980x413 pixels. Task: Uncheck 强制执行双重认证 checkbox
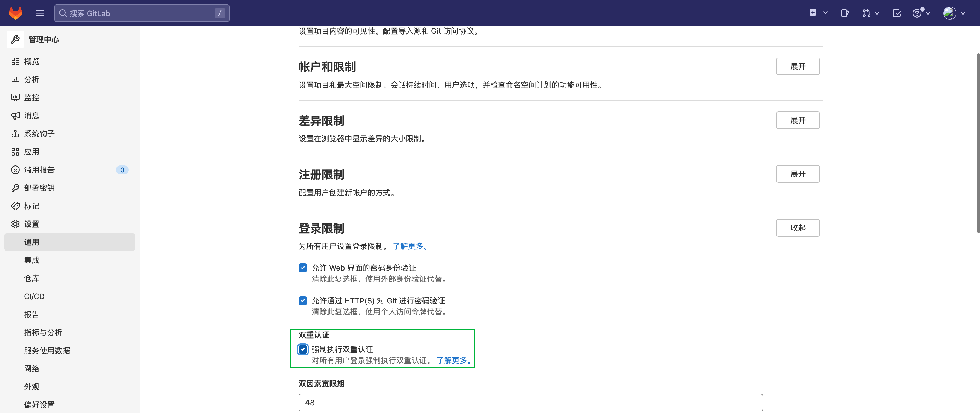click(x=303, y=349)
